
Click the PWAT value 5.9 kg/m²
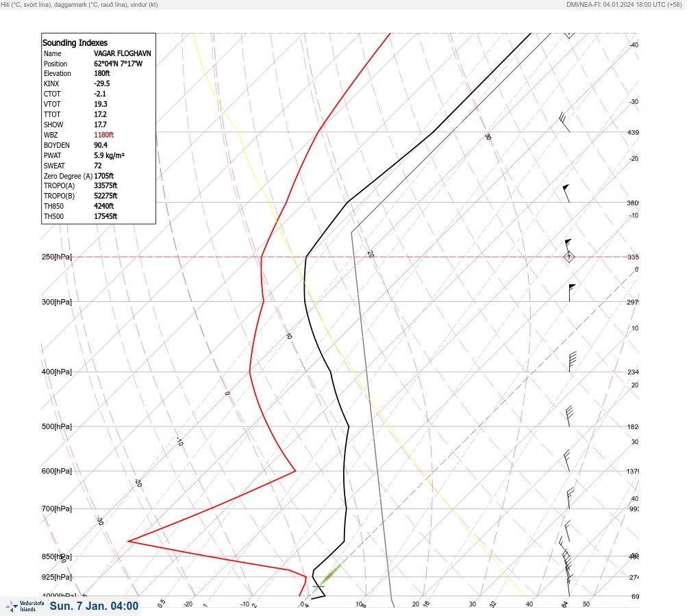coord(109,155)
